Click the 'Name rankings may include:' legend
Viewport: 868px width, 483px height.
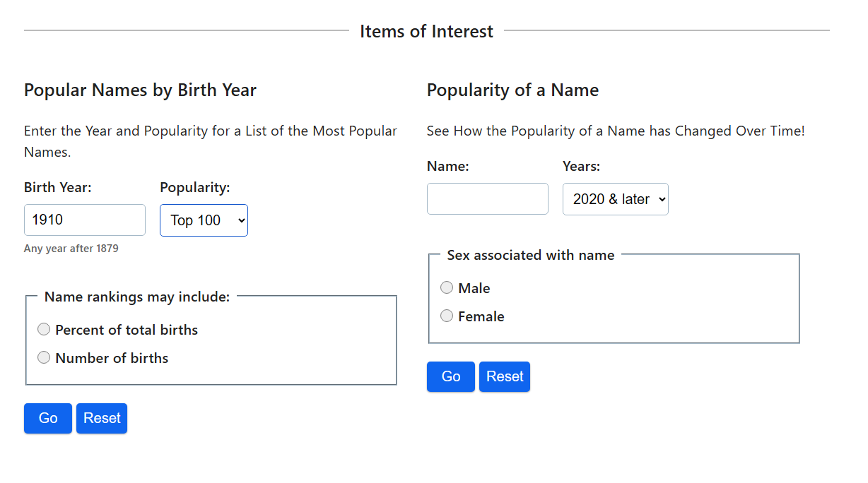point(137,297)
